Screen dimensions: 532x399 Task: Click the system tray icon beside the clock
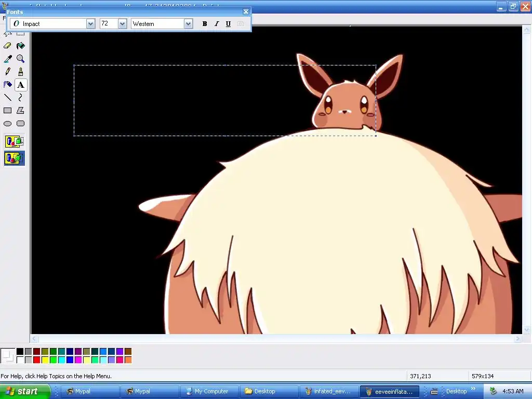494,391
